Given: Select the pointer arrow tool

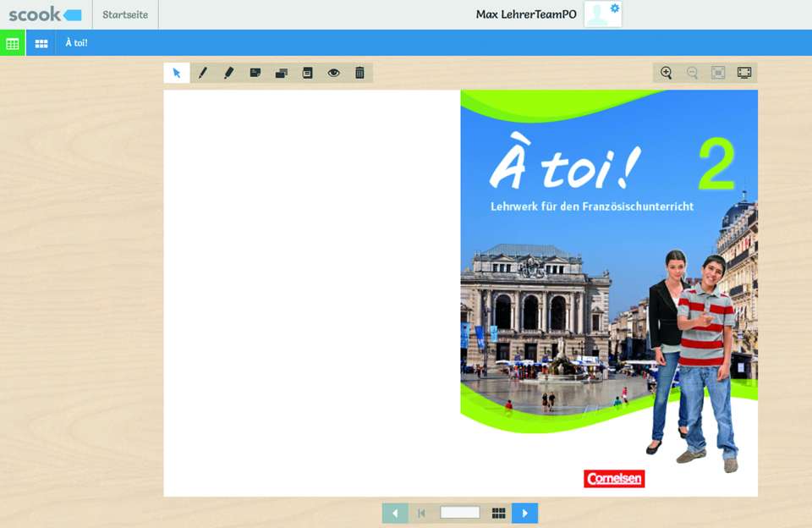Looking at the screenshot, I should (x=177, y=73).
